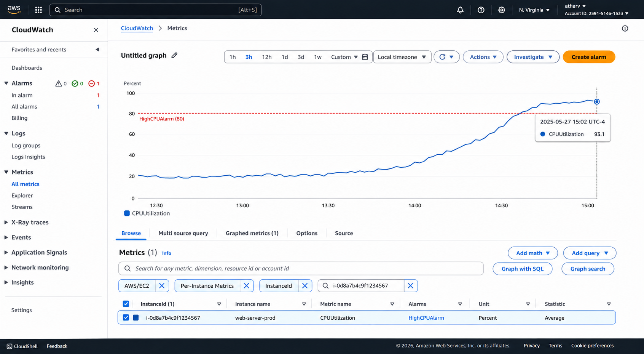
Task: Clear the i-0d8a7b4c9f1234567 search filter
Action: tap(411, 286)
